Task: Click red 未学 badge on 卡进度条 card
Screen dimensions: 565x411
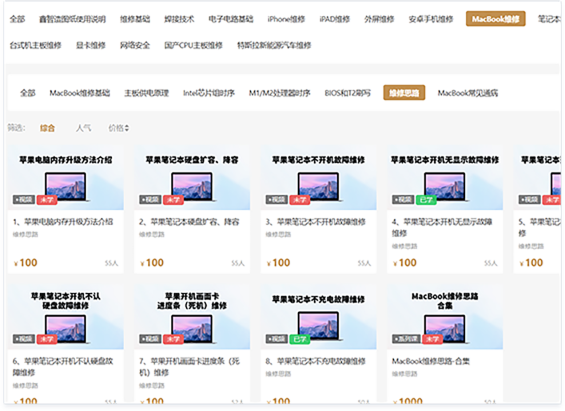Action: [173, 339]
